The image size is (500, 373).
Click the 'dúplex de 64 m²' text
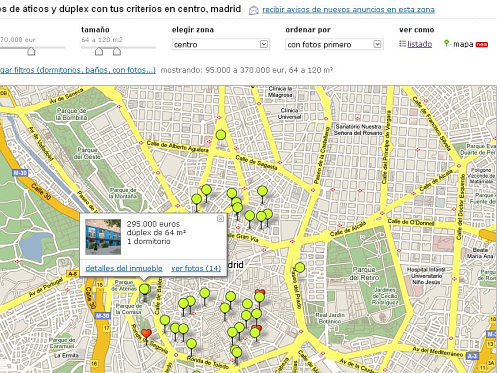156,233
